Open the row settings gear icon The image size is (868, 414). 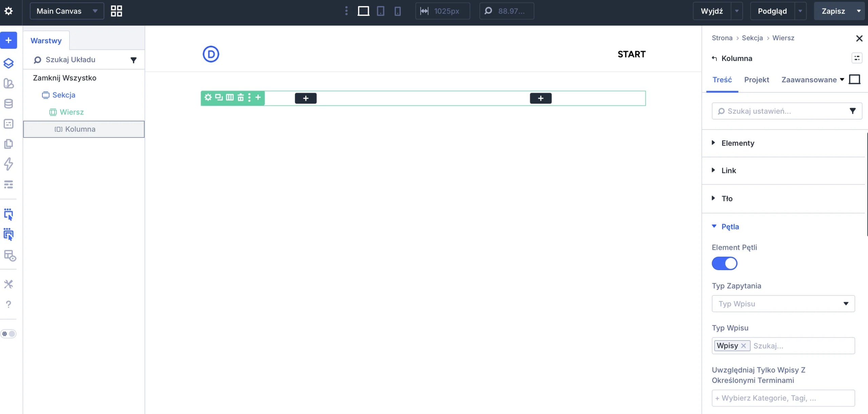click(208, 98)
